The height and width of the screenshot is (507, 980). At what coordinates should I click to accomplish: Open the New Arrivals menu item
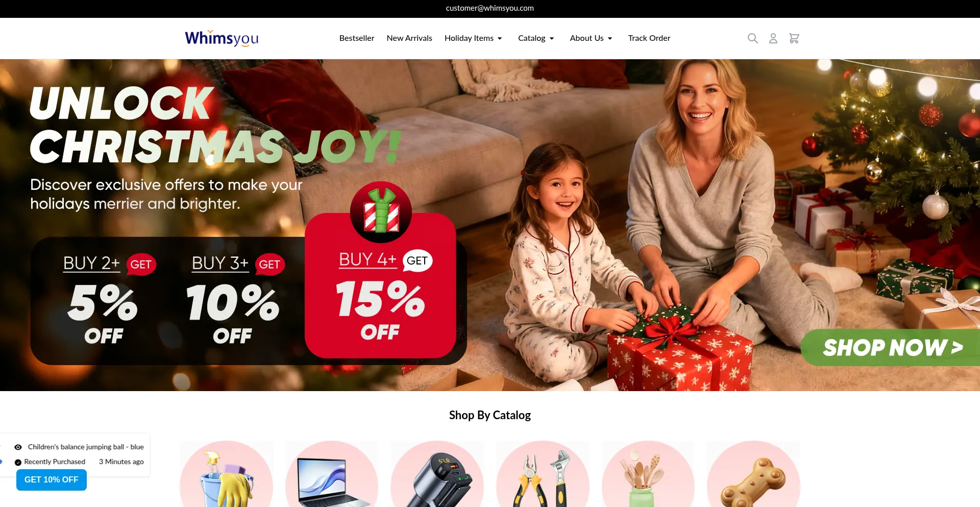[409, 38]
